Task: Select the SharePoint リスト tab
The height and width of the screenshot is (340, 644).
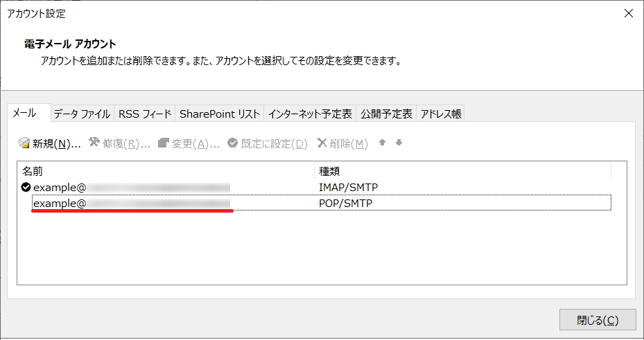Action: (220, 114)
